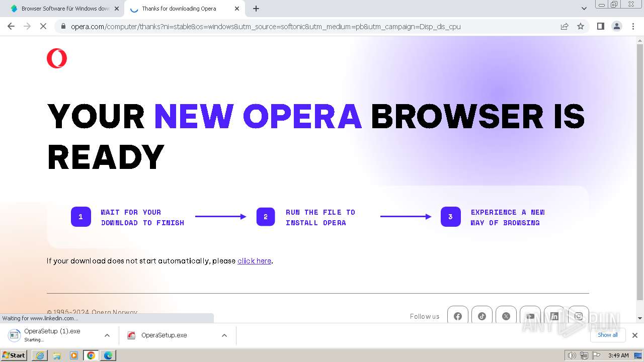Open Opera's TikTok page icon
This screenshot has width=644, height=362.
[482, 316]
